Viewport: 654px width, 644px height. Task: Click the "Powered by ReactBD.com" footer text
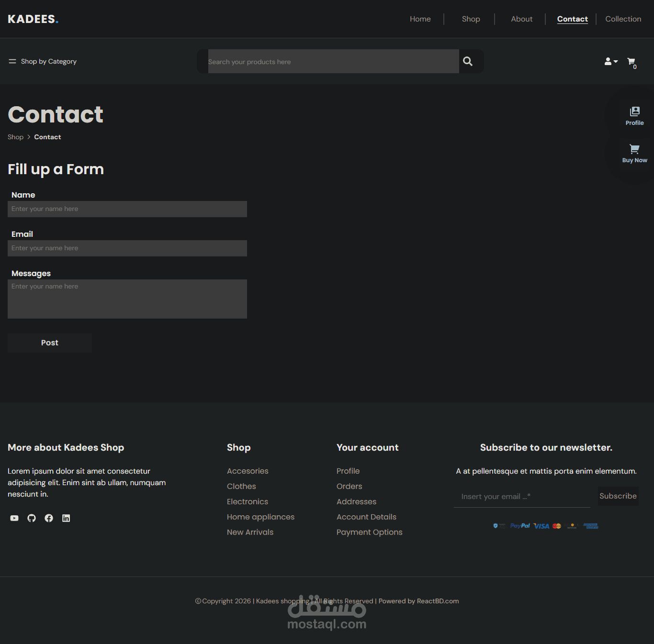pyautogui.click(x=418, y=601)
